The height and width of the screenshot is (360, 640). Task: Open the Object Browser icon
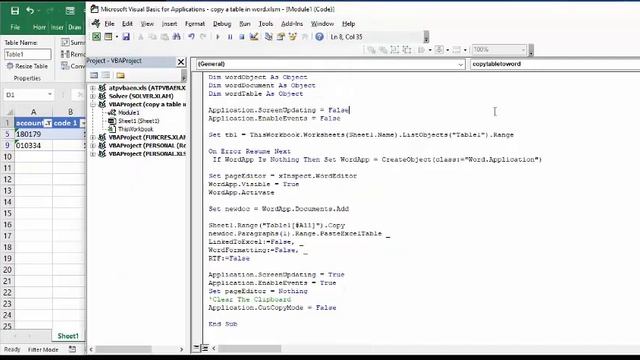[293, 37]
